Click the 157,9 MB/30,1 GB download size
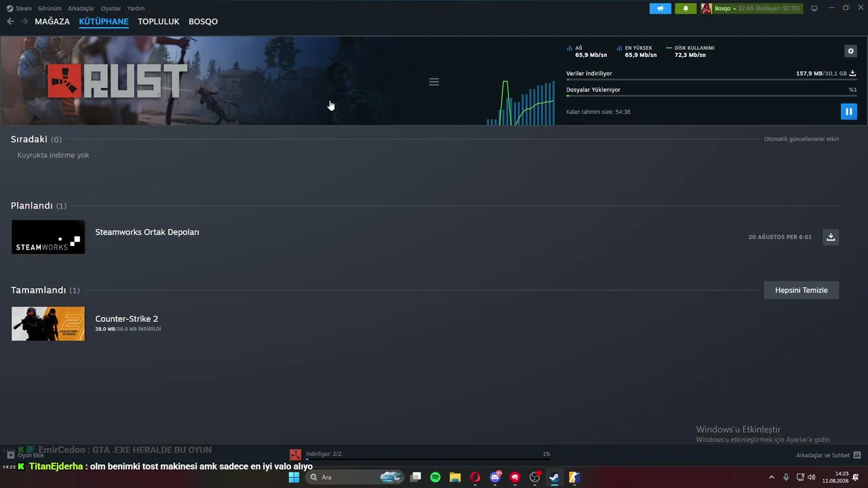This screenshot has height=488, width=868. [x=821, y=73]
